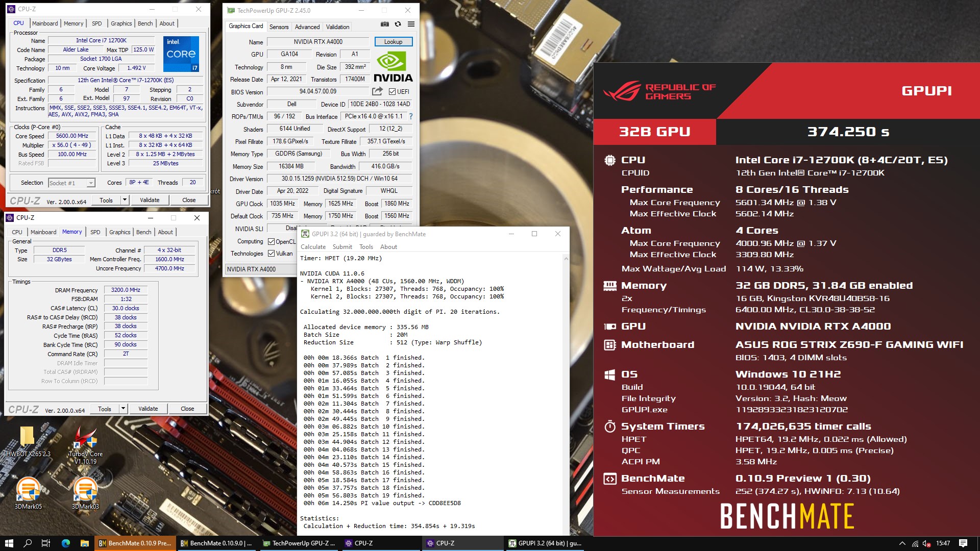The image size is (980, 551).
Task: Click taskbar clock showing 15:47
Action: [x=943, y=543]
